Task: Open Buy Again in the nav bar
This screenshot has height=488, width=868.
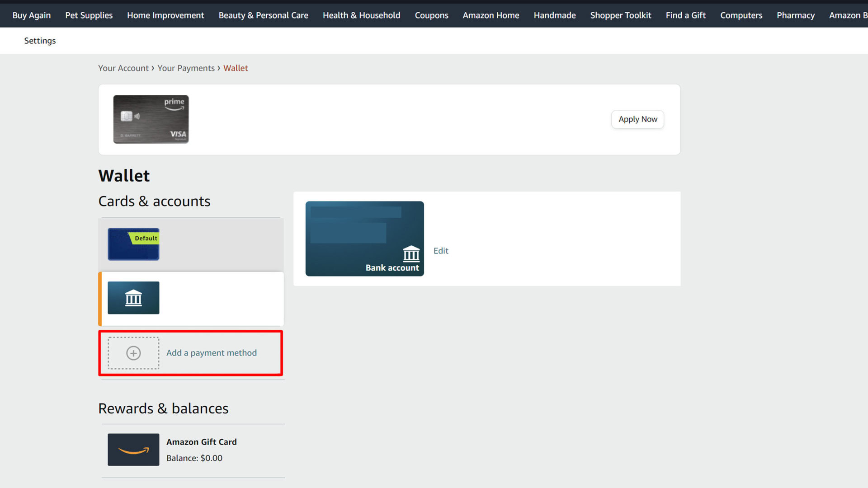Action: 31,15
